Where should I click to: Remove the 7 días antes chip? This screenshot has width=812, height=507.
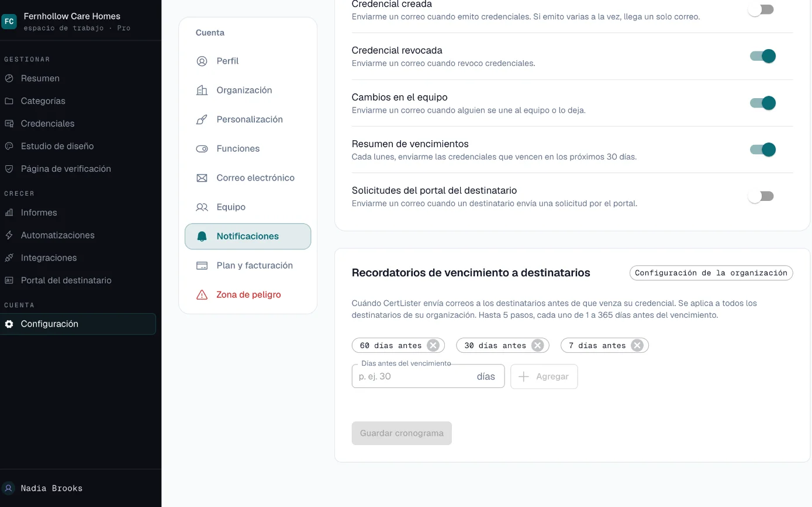637,345
